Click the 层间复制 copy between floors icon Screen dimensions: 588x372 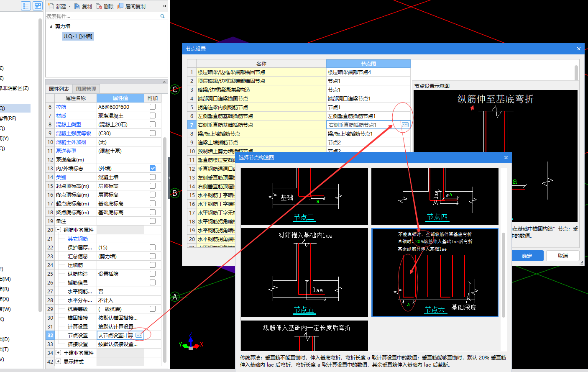121,6
